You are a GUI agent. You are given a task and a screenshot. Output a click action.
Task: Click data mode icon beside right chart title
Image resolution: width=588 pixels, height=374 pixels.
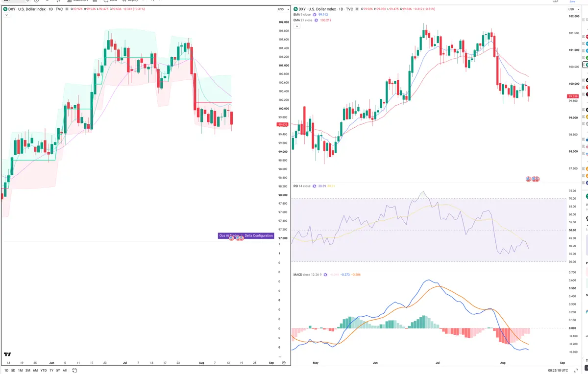pyautogui.click(x=357, y=9)
